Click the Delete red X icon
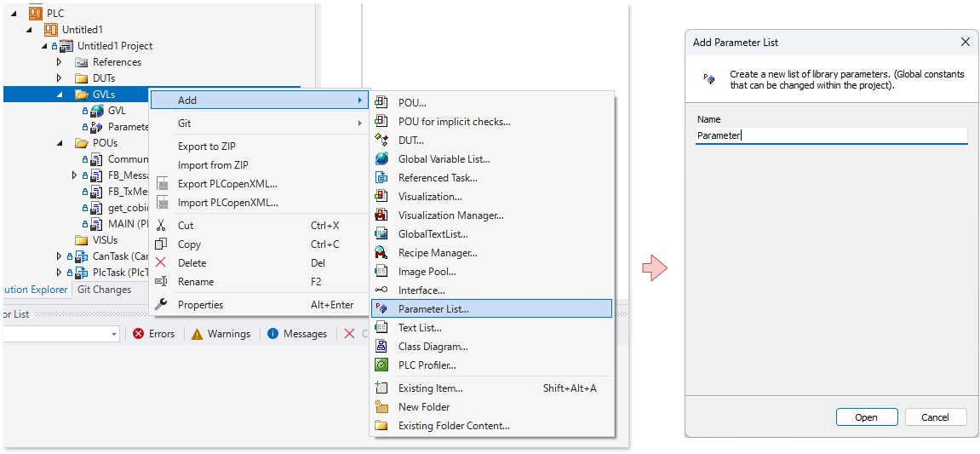Screen dimensions: 980x454 click(161, 263)
